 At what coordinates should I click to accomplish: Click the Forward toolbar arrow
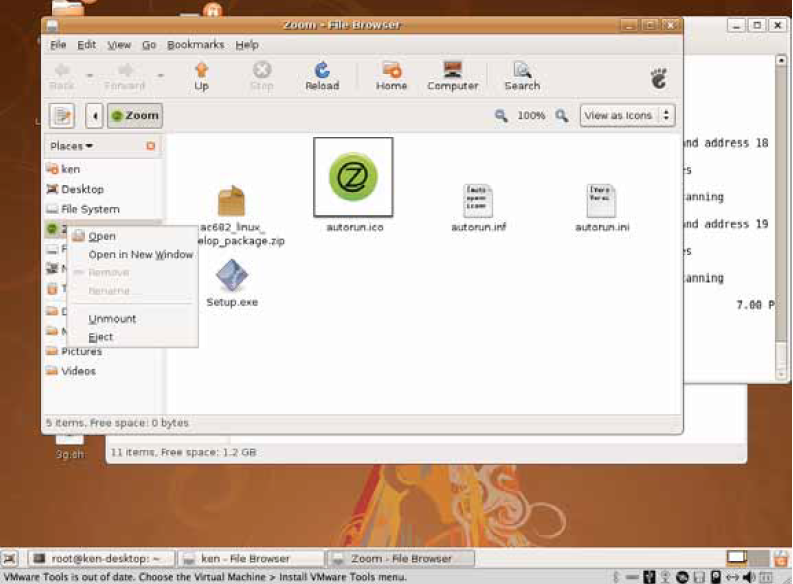click(125, 70)
